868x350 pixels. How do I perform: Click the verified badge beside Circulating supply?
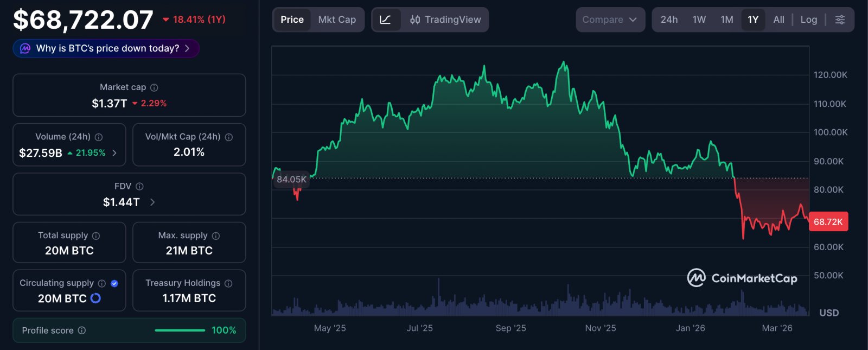click(114, 283)
